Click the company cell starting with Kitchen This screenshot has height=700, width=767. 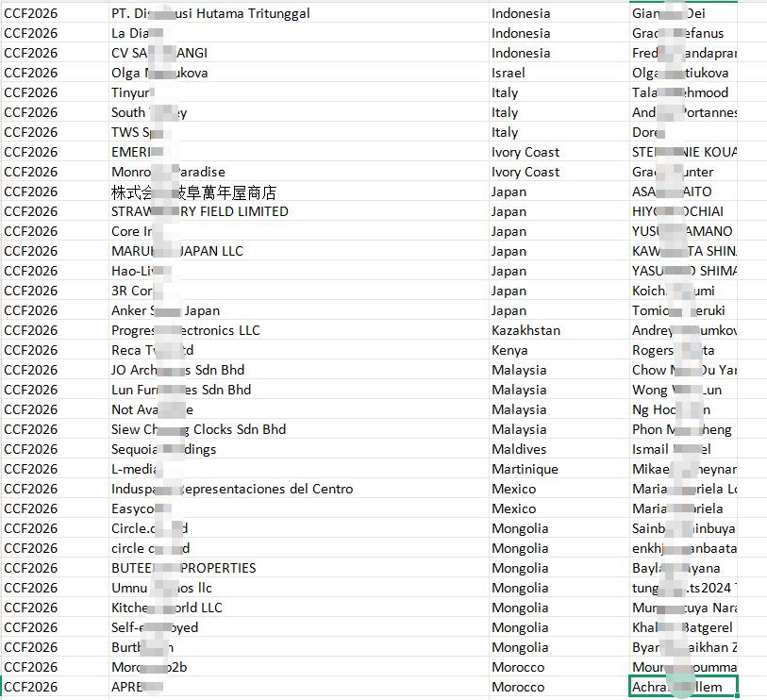tap(167, 608)
